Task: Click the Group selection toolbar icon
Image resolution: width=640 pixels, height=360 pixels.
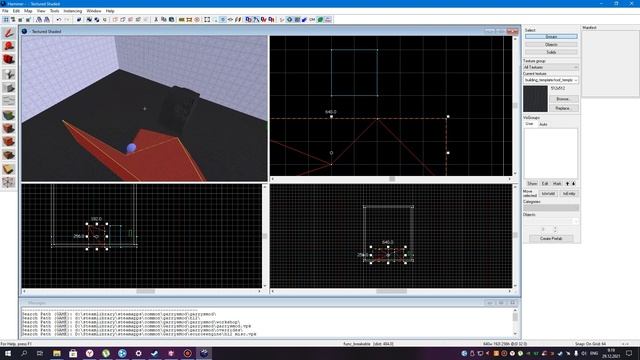Action: pyautogui.click(x=89, y=20)
